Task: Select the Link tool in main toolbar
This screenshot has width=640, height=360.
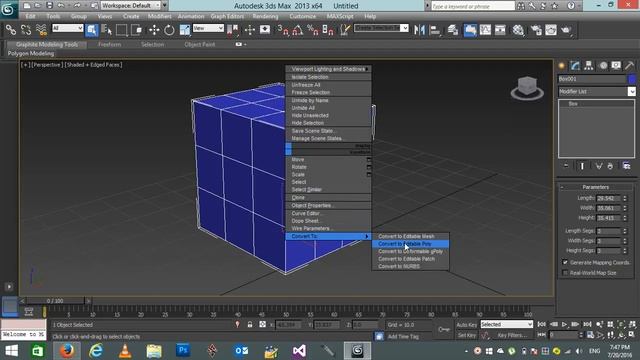Action: click(11, 30)
